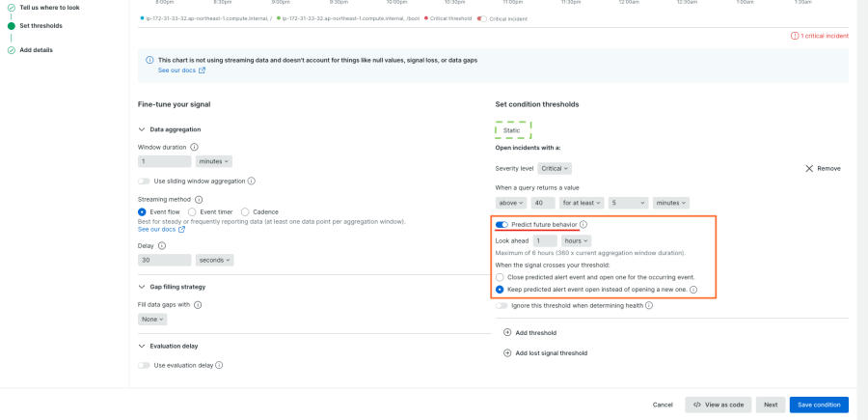The width and height of the screenshot is (868, 420).
Task: Open Streaming method info icon
Action: [200, 200]
